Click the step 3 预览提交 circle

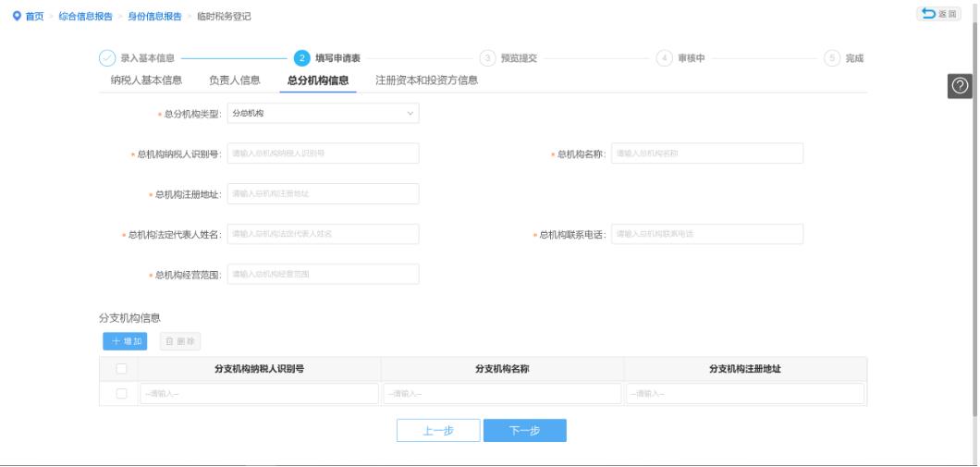coord(487,59)
